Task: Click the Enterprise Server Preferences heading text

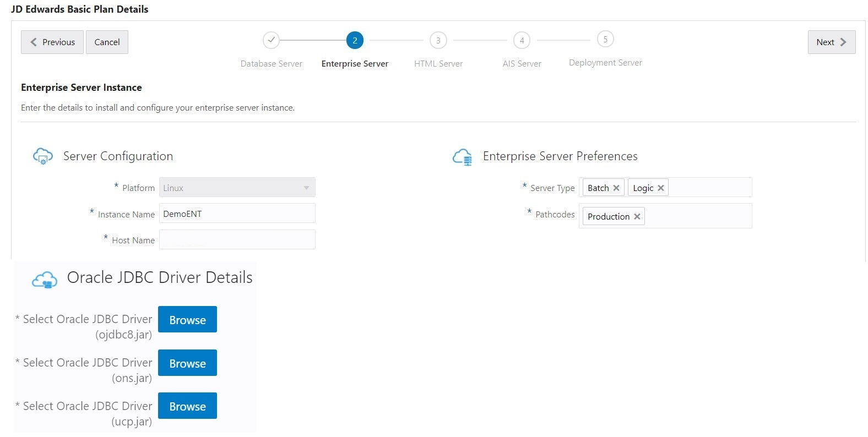Action: click(560, 156)
